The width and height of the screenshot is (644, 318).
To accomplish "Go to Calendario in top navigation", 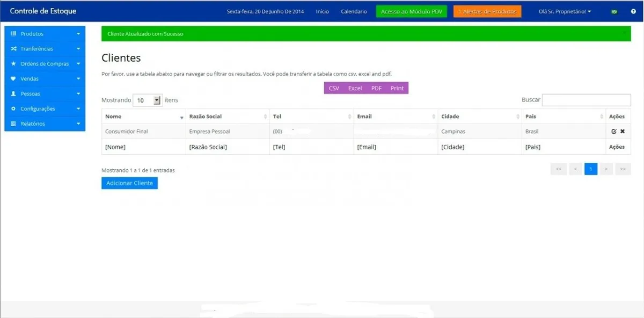I will point(354,11).
